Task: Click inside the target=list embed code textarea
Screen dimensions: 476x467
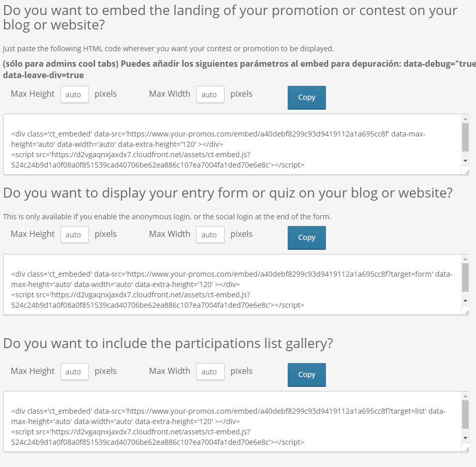Action: (232, 421)
